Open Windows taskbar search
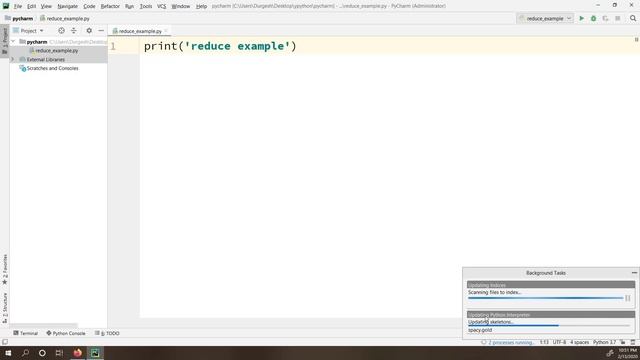Image resolution: width=640 pixels, height=360 pixels. click(25, 353)
